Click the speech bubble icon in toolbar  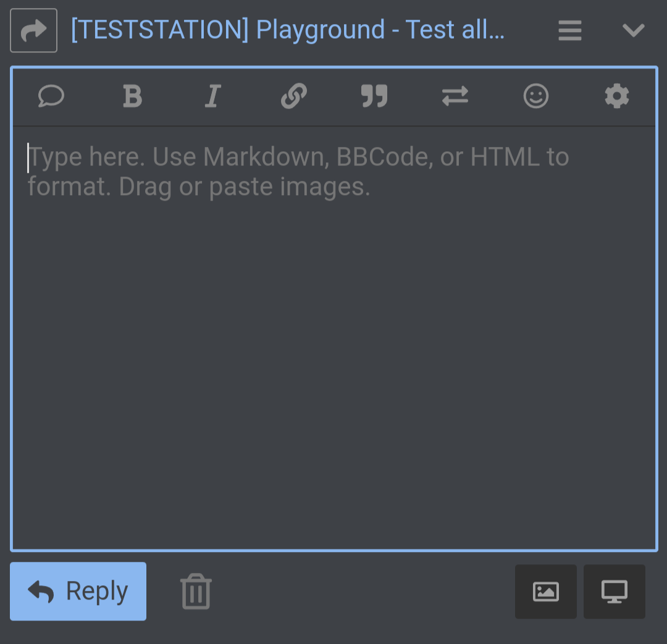pyautogui.click(x=51, y=96)
